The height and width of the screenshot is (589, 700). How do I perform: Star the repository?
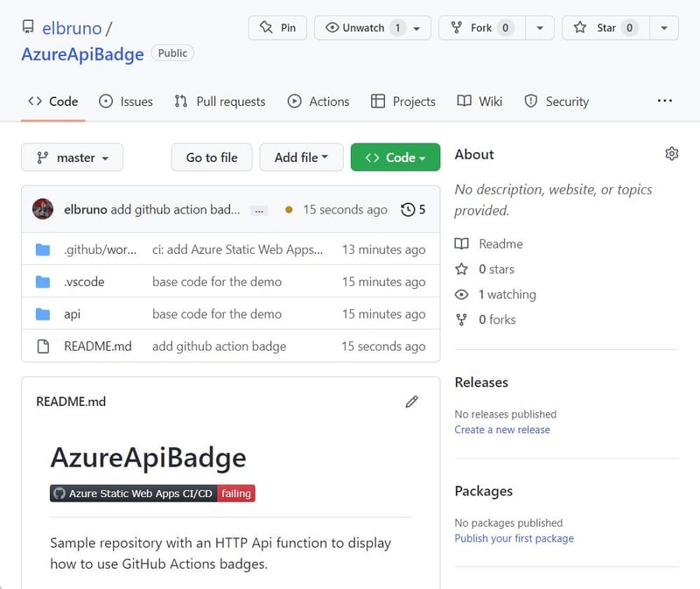click(605, 28)
